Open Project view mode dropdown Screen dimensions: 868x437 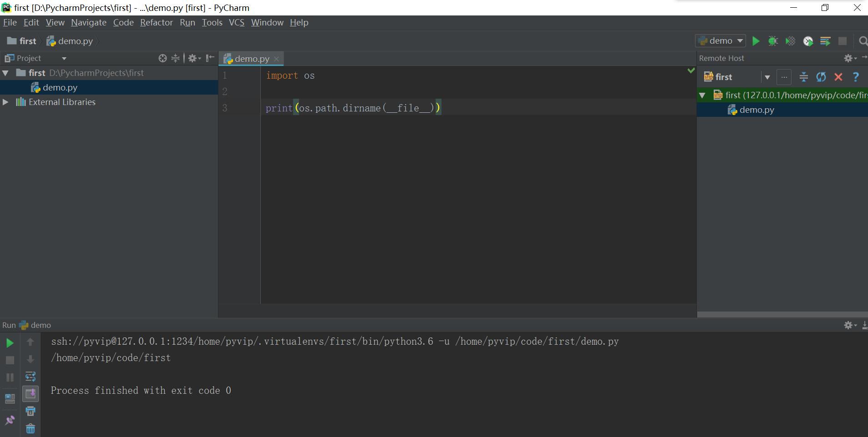tap(64, 58)
